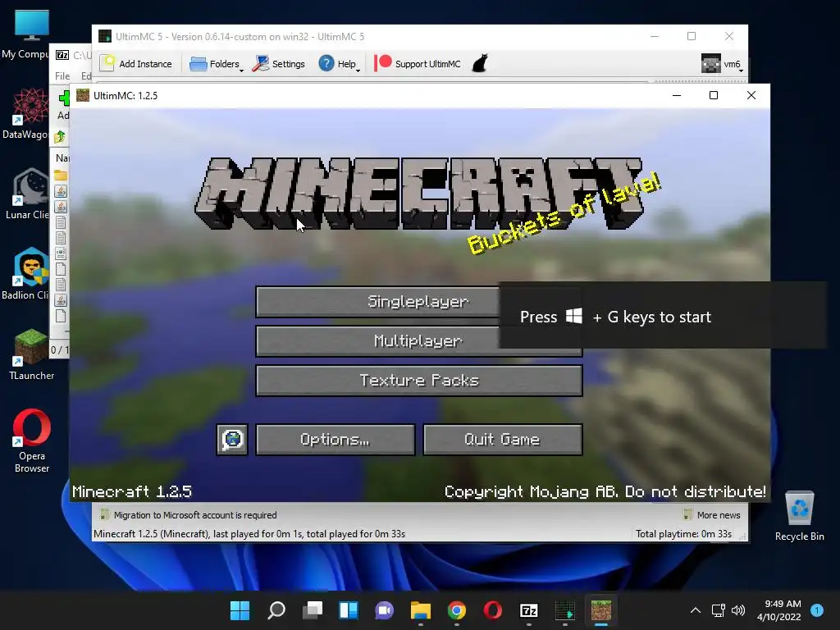Open language selection globe icon
Viewport: 840px width, 630px height.
[x=232, y=440]
